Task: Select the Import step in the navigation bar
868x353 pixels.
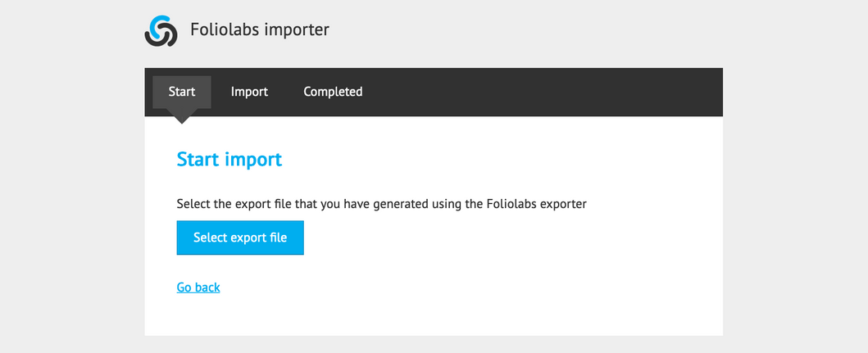Action: click(x=249, y=92)
